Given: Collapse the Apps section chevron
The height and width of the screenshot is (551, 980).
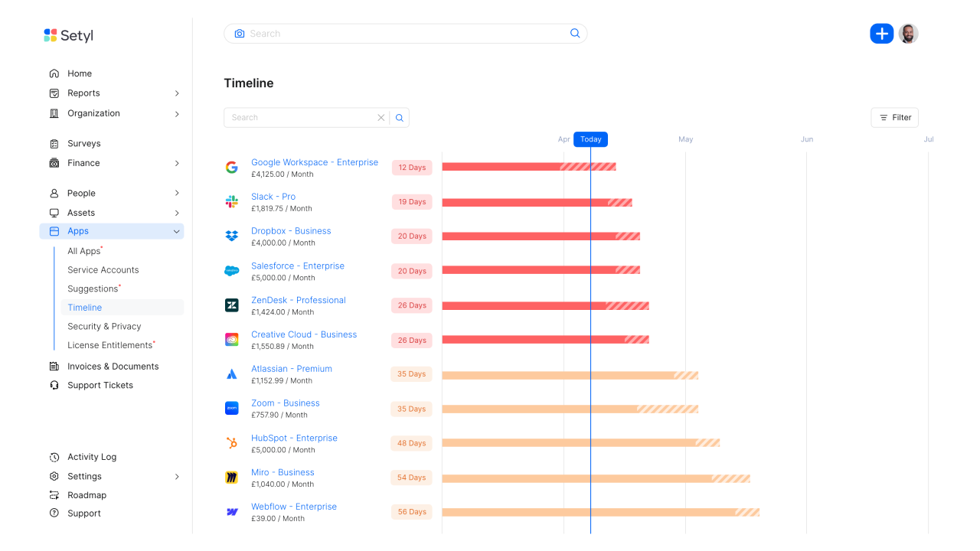Looking at the screenshot, I should pos(177,231).
